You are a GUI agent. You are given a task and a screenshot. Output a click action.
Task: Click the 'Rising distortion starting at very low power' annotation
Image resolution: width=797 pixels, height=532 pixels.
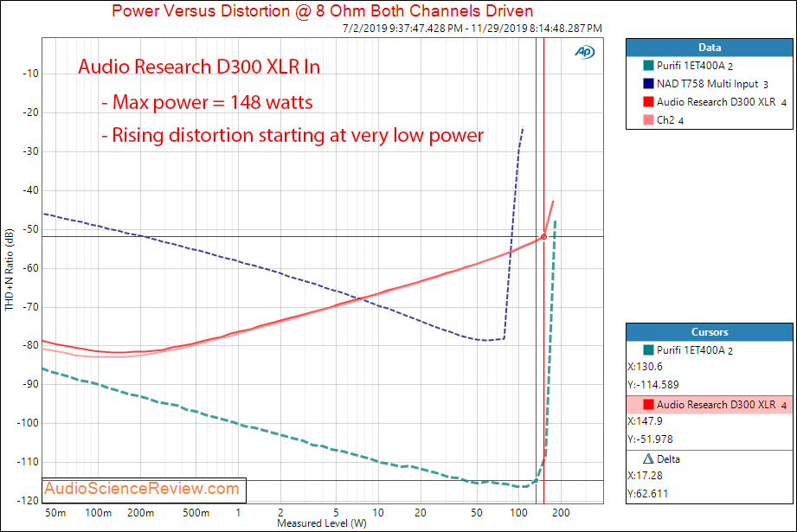292,136
